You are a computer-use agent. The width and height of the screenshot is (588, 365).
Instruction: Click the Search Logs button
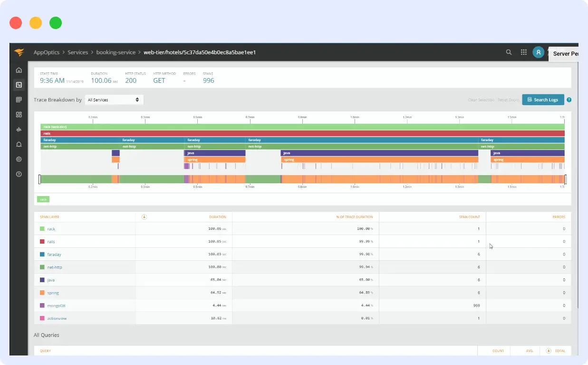tap(543, 99)
